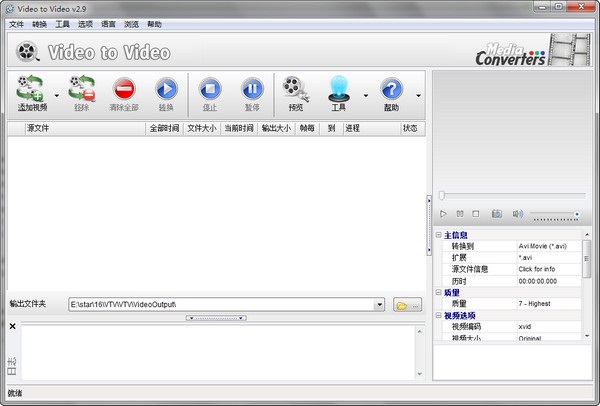The height and width of the screenshot is (406, 600).
Task: Take a snapshot with the camera icon
Action: pos(497,214)
